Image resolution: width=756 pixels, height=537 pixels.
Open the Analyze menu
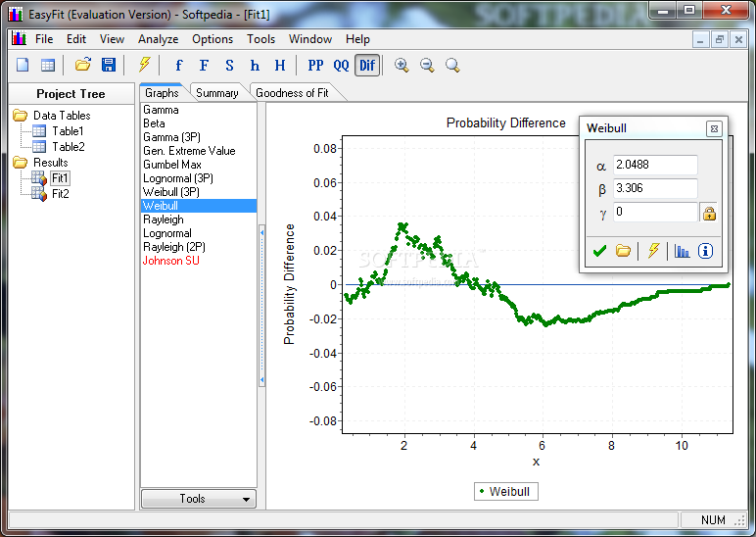click(158, 39)
